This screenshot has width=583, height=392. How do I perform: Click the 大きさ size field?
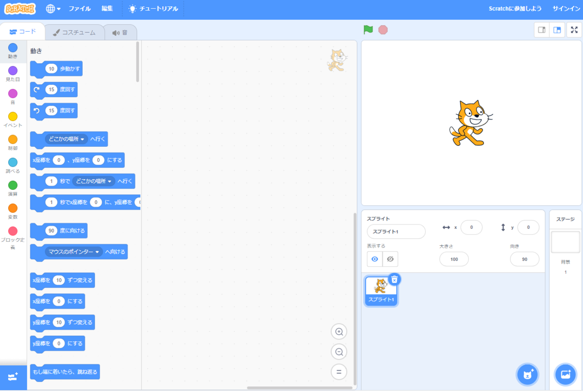[x=454, y=259]
